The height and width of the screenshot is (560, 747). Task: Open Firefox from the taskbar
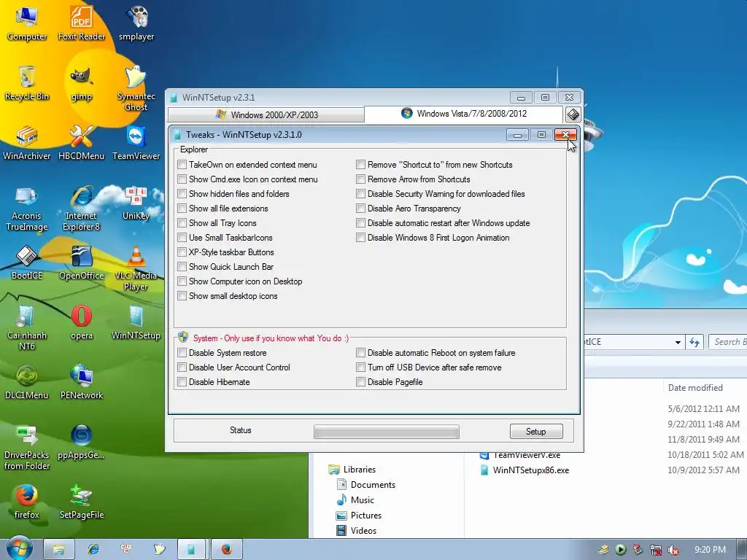pyautogui.click(x=227, y=549)
